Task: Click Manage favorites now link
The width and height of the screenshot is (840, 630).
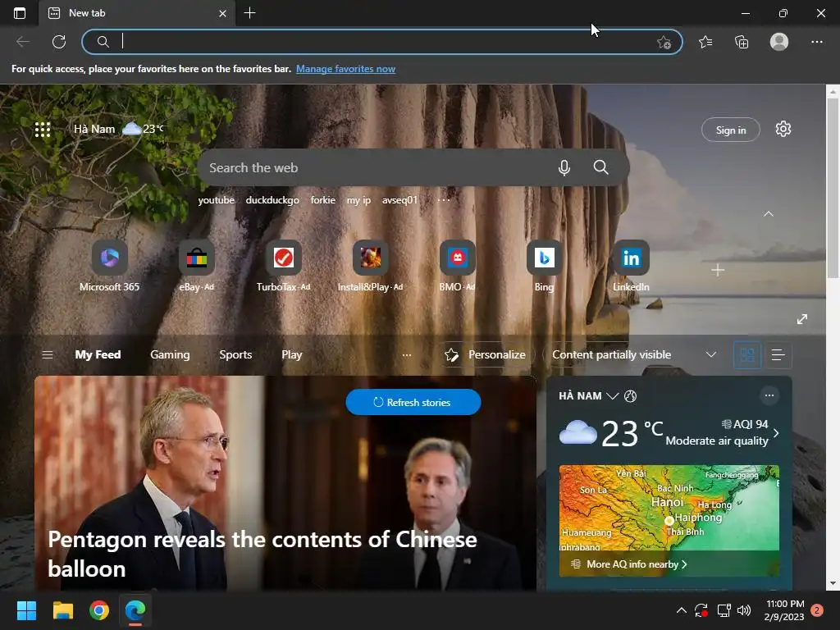Action: [x=345, y=69]
